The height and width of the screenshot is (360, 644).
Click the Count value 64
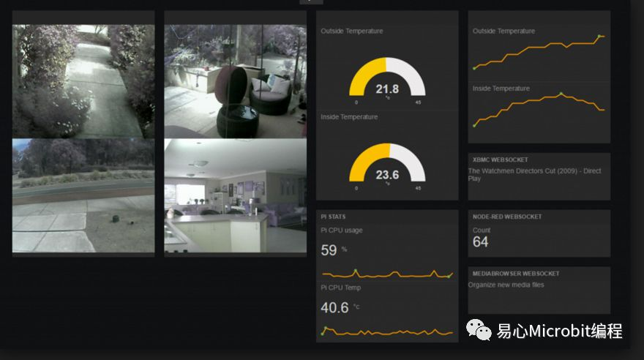click(x=480, y=241)
